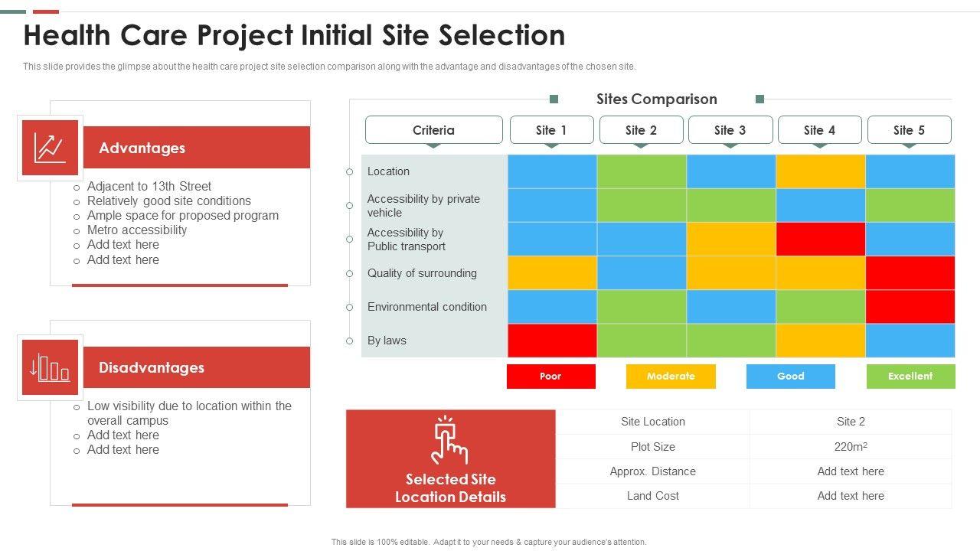The width and height of the screenshot is (980, 551).
Task: Select the Advantages red heading banner
Action: click(195, 148)
